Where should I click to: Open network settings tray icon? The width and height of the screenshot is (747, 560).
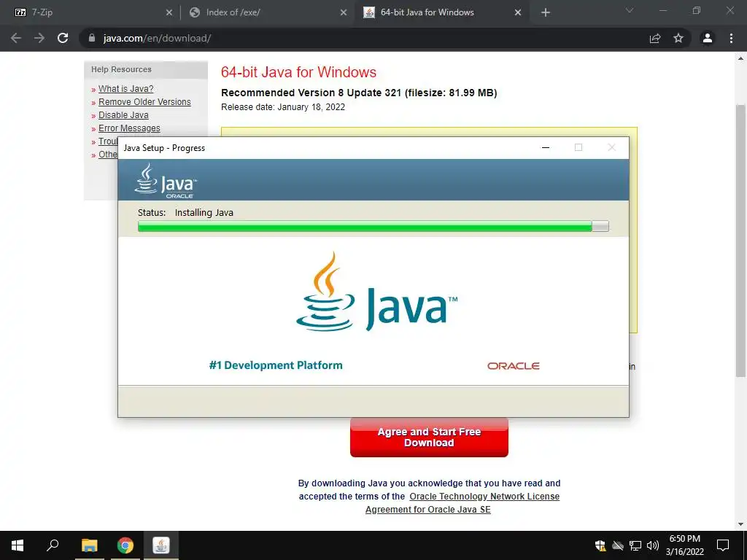click(x=635, y=545)
